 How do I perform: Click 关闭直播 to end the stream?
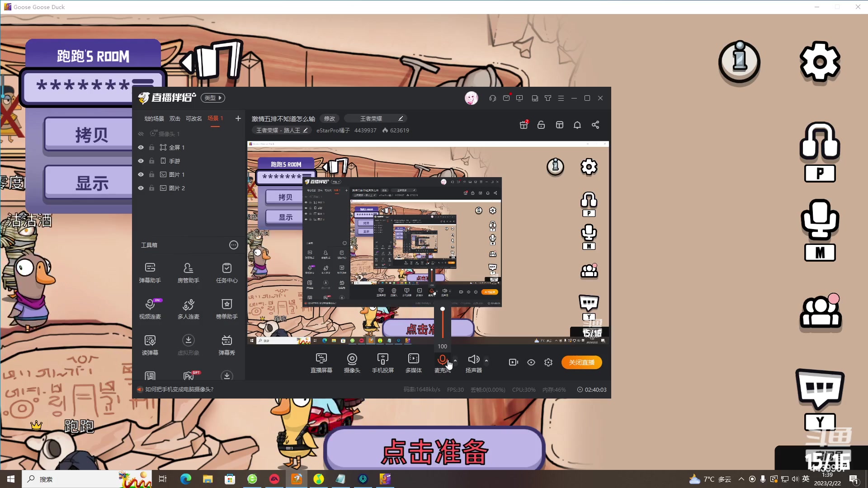point(581,362)
